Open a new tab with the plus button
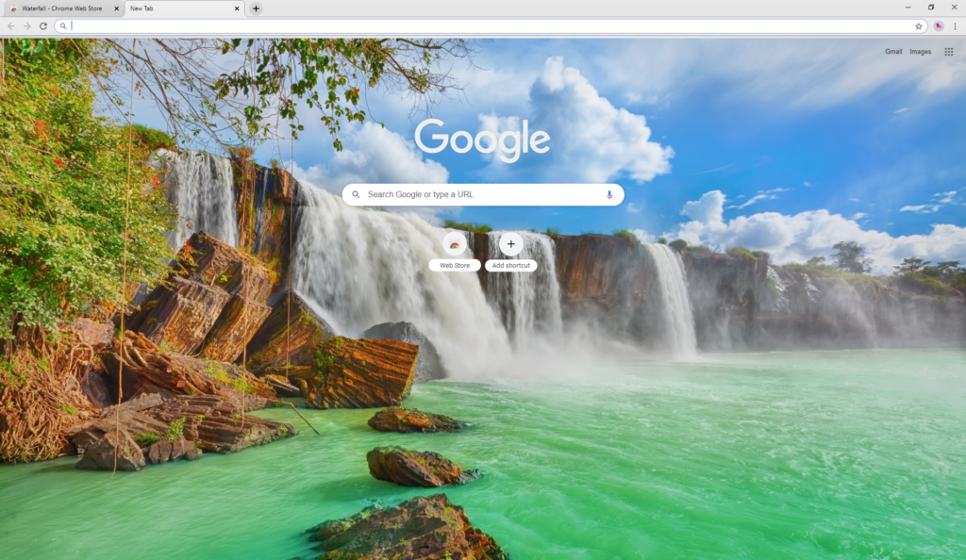966x560 pixels. 256,8
